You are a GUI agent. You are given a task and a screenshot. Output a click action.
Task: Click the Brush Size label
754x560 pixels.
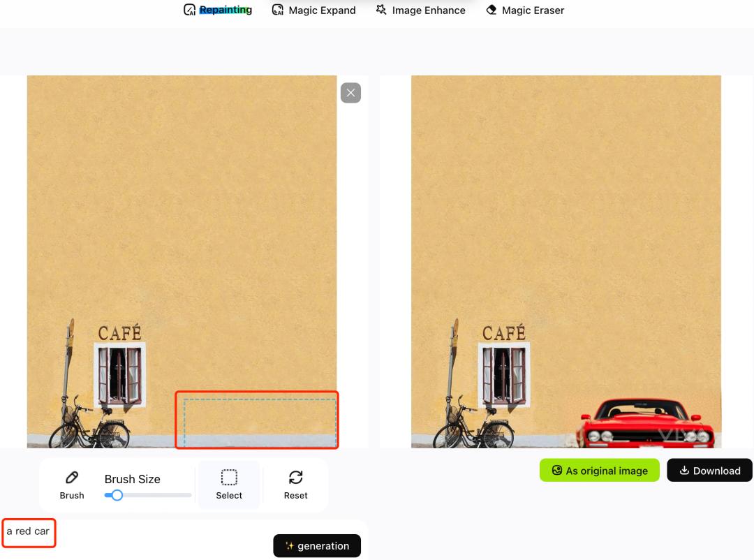tap(132, 479)
